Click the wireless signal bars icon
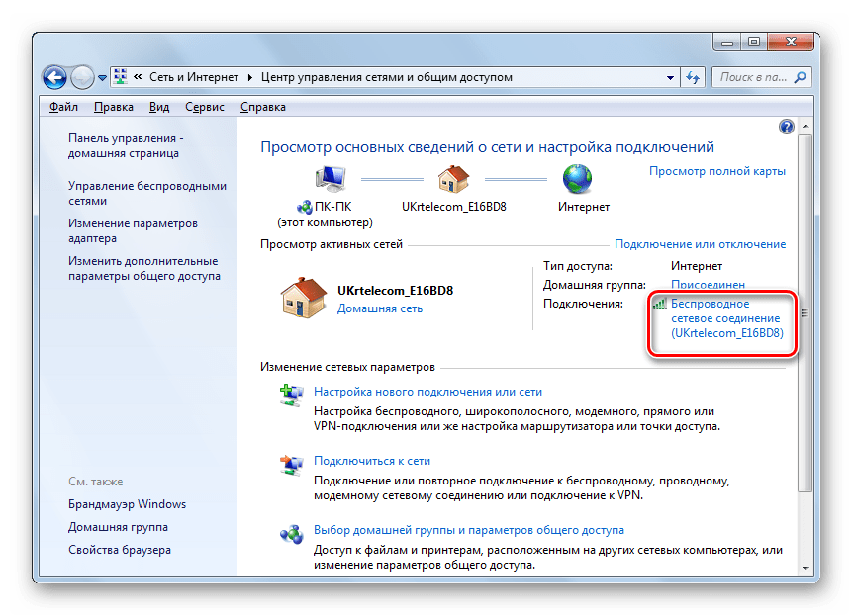The width and height of the screenshot is (853, 616). click(659, 304)
